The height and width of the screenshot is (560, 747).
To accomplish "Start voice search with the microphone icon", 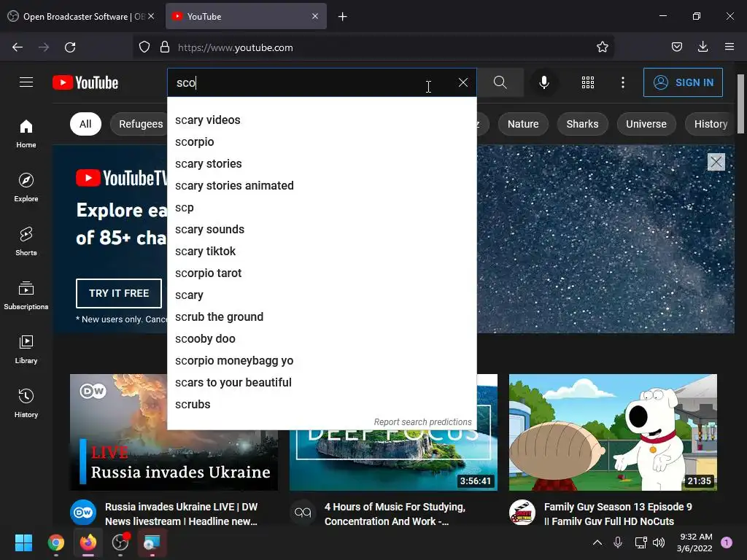I will click(544, 82).
